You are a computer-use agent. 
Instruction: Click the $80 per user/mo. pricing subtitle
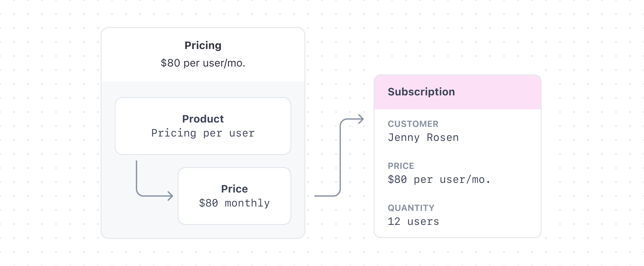(x=203, y=63)
